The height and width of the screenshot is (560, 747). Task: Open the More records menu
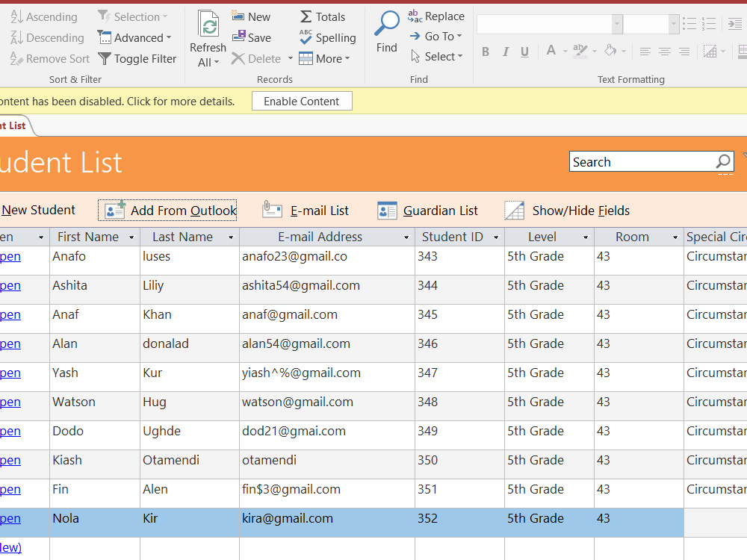pos(324,58)
